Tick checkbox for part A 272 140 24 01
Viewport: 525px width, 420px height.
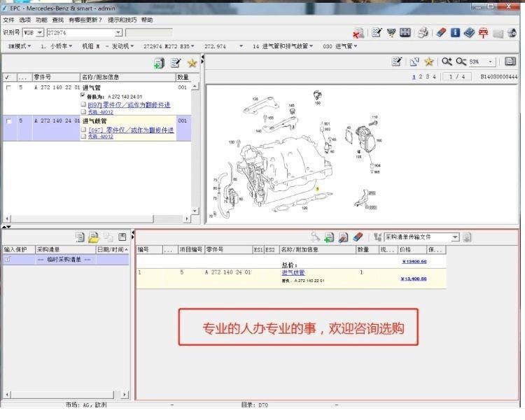click(x=8, y=121)
